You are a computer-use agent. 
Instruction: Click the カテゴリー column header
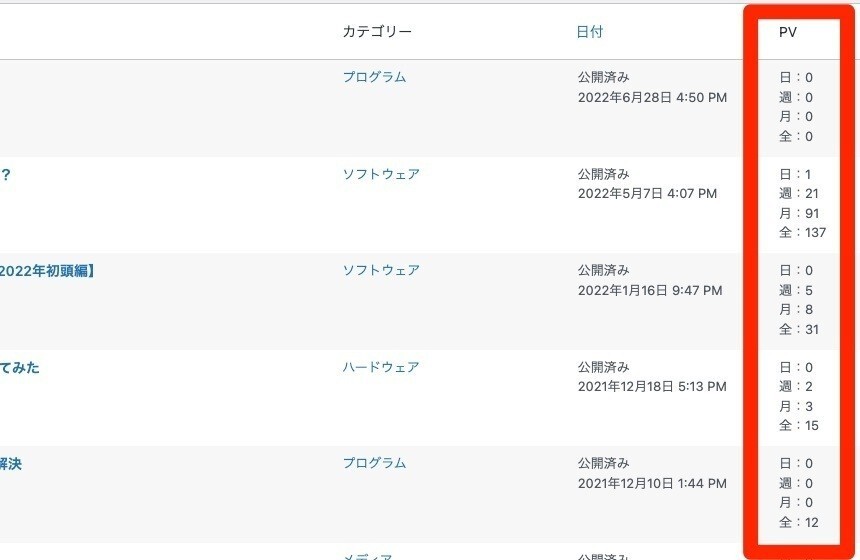tap(377, 32)
